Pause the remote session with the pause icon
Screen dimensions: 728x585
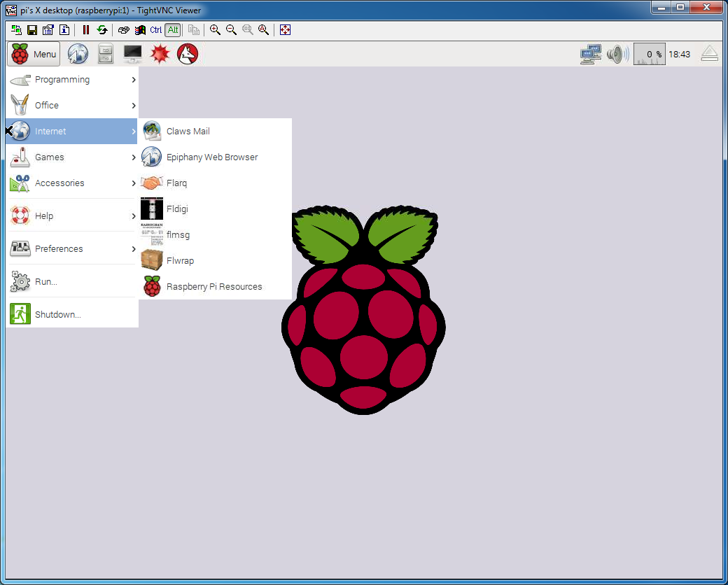pos(86,30)
